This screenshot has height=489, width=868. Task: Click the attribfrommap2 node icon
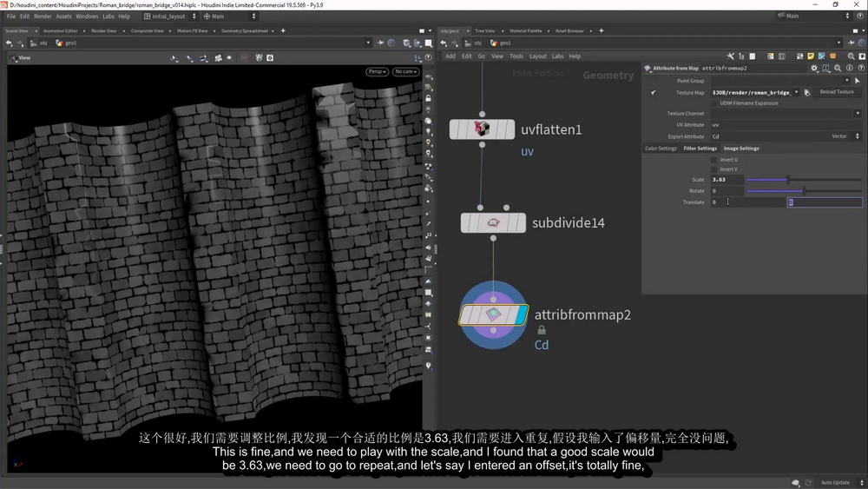point(493,314)
